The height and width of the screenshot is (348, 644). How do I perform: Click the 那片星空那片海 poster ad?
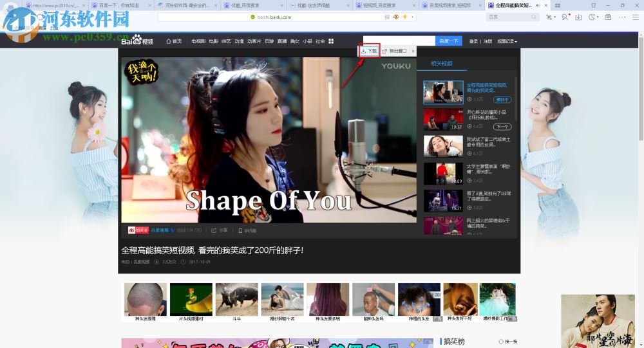[598, 321]
